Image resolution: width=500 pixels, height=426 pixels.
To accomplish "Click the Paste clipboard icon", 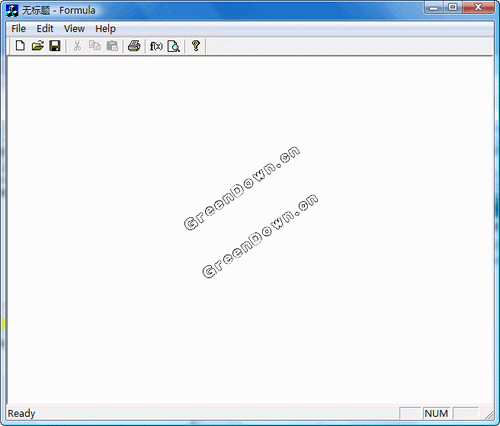I will tap(112, 46).
